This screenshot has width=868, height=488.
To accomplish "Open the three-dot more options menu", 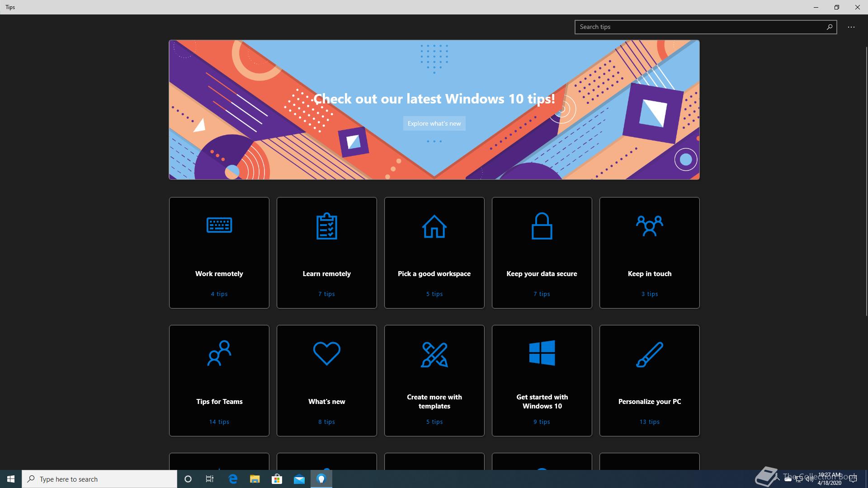I will coord(851,27).
